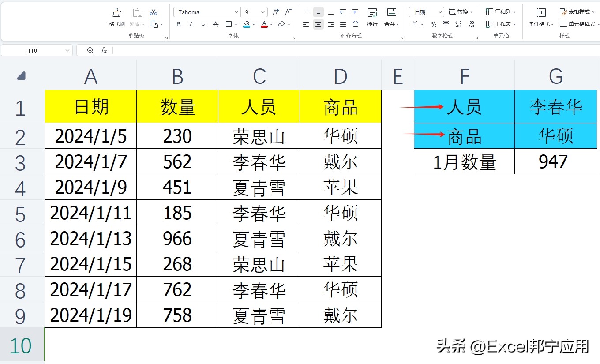600x364 pixels.
Task: Open the Copy options dropdown arrow
Action: (x=161, y=25)
